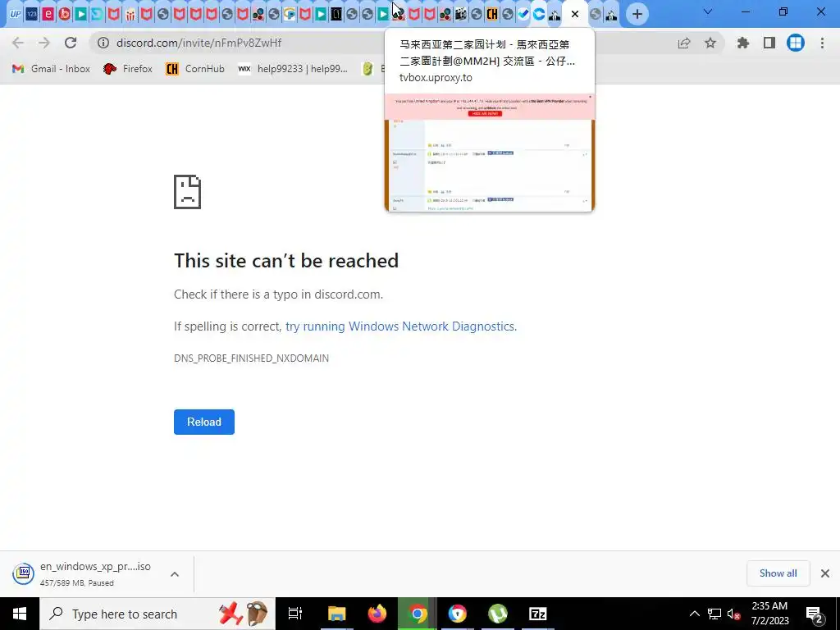840x630 pixels.
Task: Reload page using toolbar refresh icon
Action: click(x=71, y=43)
